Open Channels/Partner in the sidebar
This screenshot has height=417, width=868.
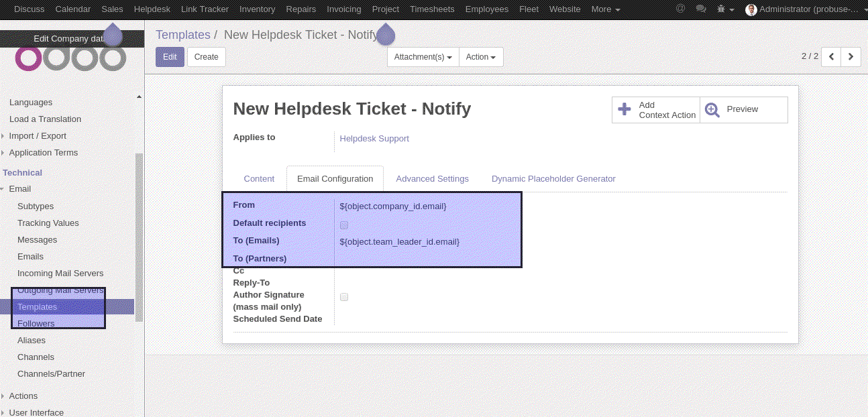pos(51,374)
